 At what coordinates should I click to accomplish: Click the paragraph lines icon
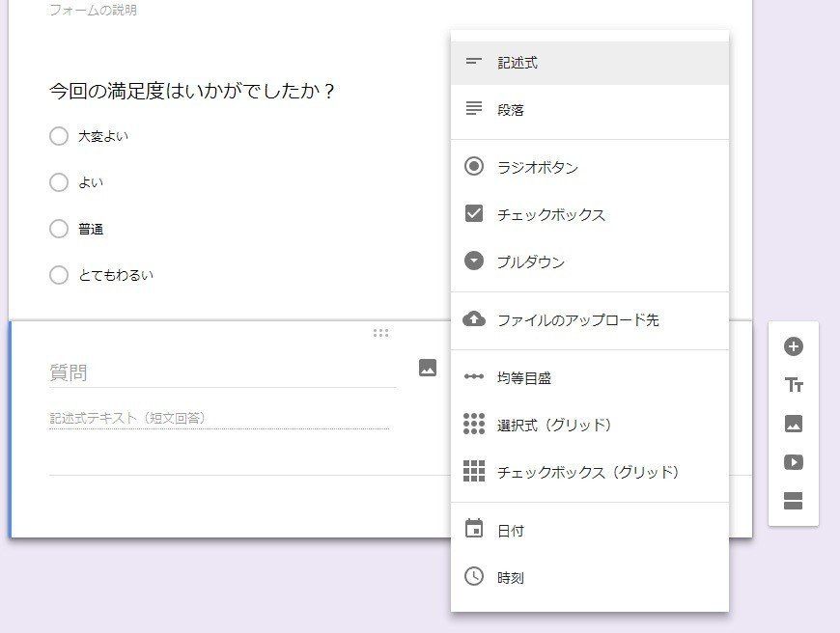click(473, 108)
